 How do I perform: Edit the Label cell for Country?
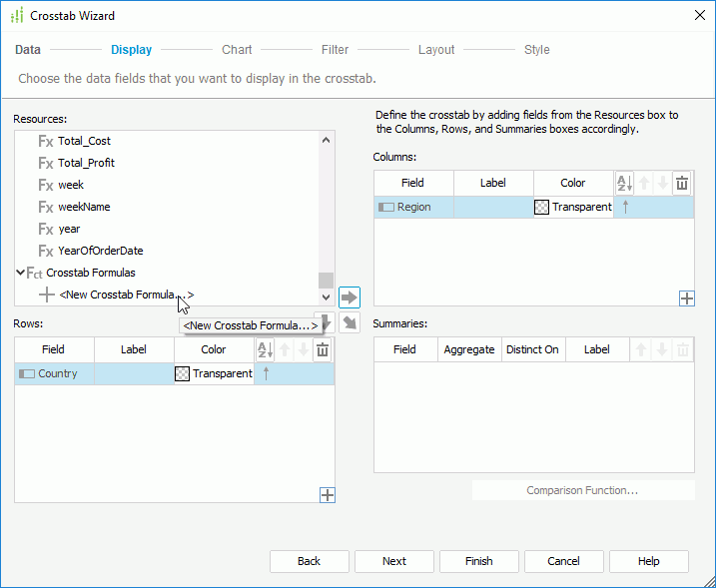click(134, 373)
